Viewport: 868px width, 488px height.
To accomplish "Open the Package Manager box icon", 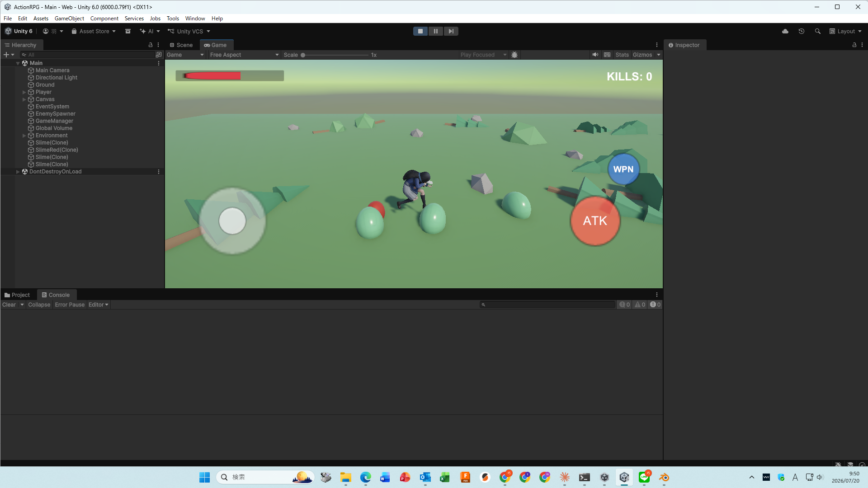I will click(128, 31).
